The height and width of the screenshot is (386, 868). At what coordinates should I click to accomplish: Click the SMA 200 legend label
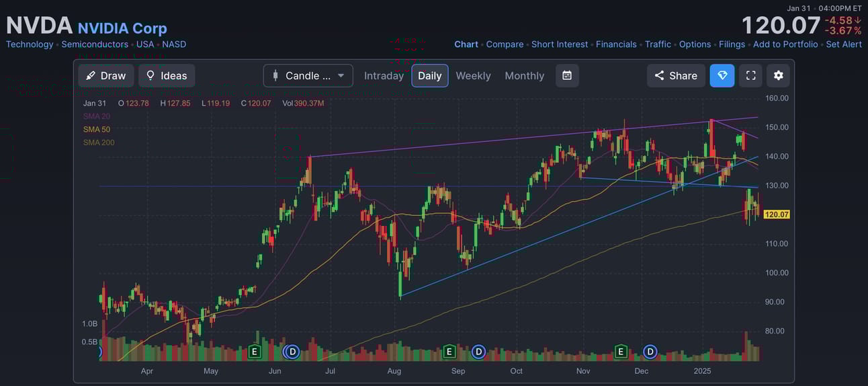click(x=99, y=143)
